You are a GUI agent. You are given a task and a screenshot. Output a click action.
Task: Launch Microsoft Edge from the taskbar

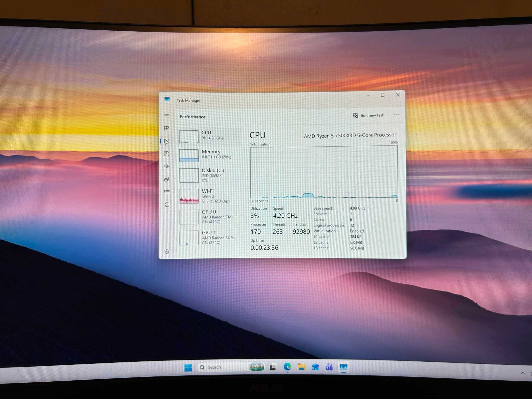pyautogui.click(x=287, y=367)
